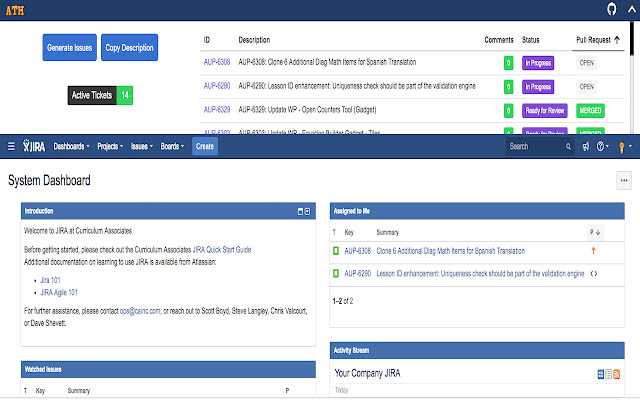
Task: Click the Create button in JIRA navbar
Action: tap(205, 146)
